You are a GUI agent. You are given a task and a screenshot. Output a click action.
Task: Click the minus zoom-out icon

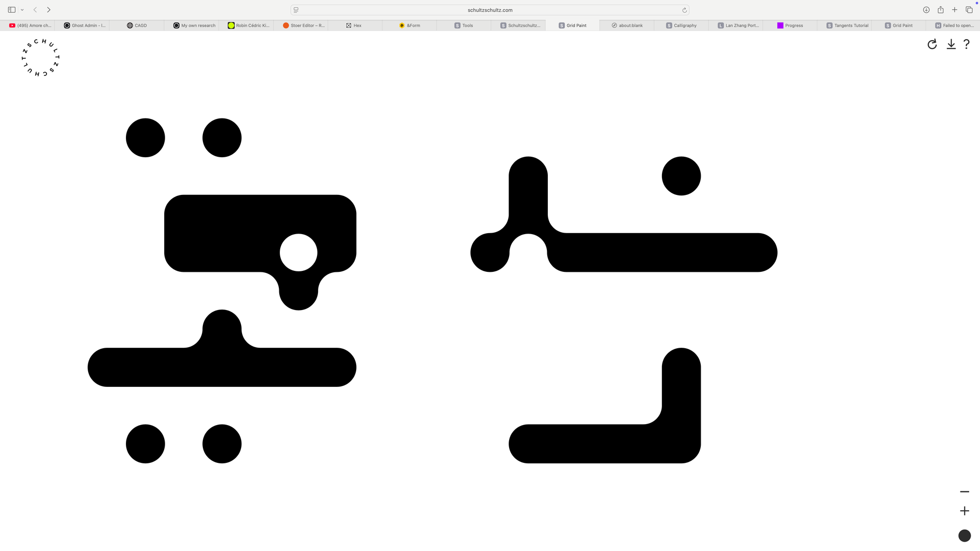(964, 492)
